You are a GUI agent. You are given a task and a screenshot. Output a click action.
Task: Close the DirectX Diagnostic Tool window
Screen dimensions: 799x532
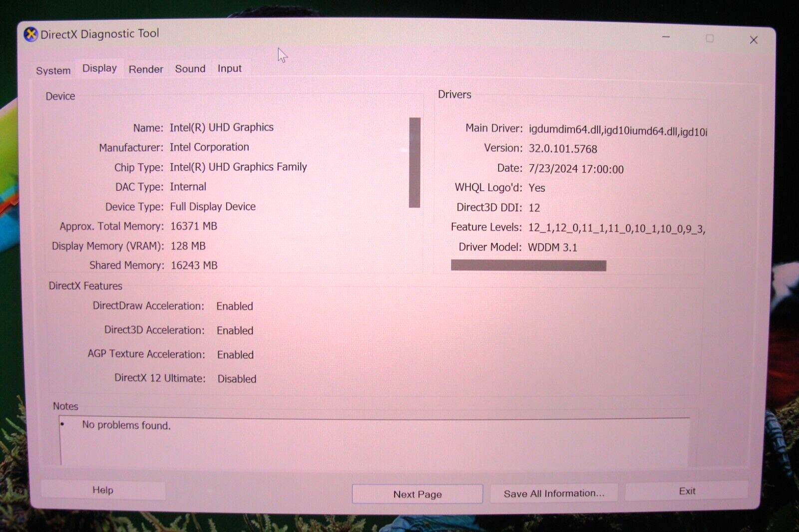click(x=754, y=40)
